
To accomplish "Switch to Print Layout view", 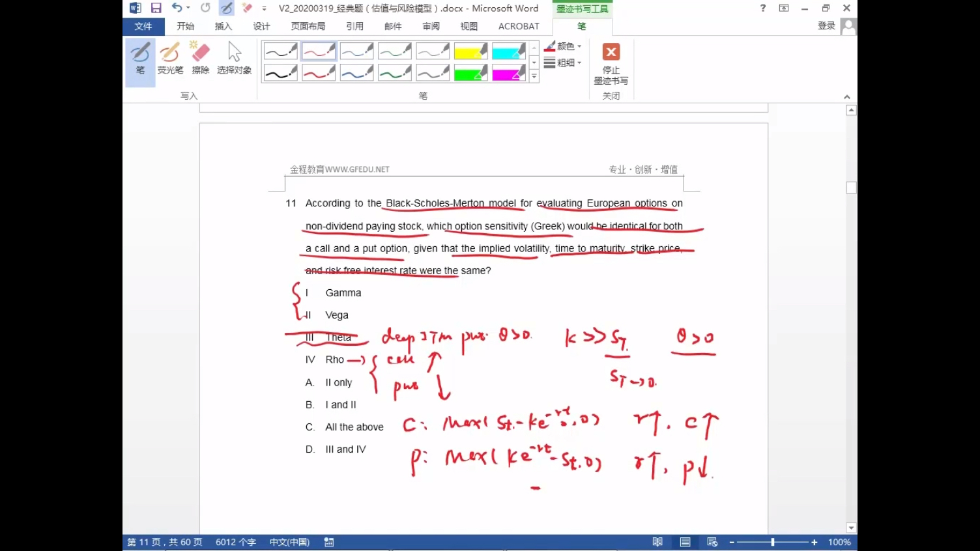I will [685, 542].
